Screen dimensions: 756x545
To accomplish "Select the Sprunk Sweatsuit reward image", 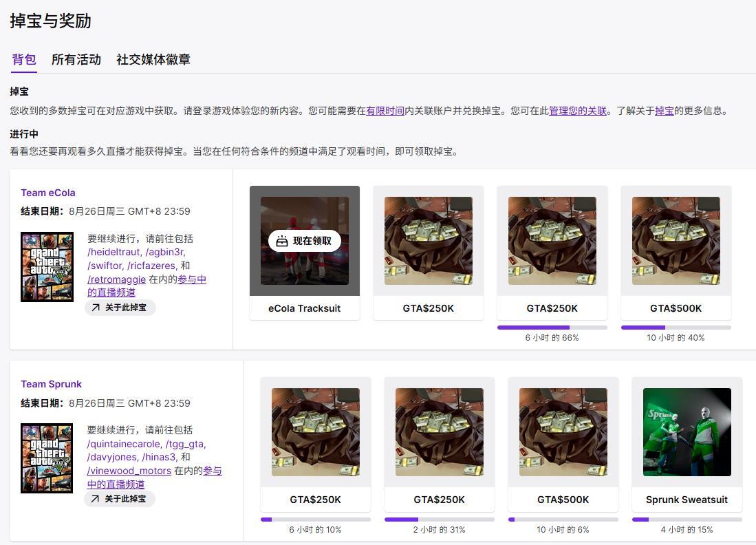I will click(x=687, y=432).
